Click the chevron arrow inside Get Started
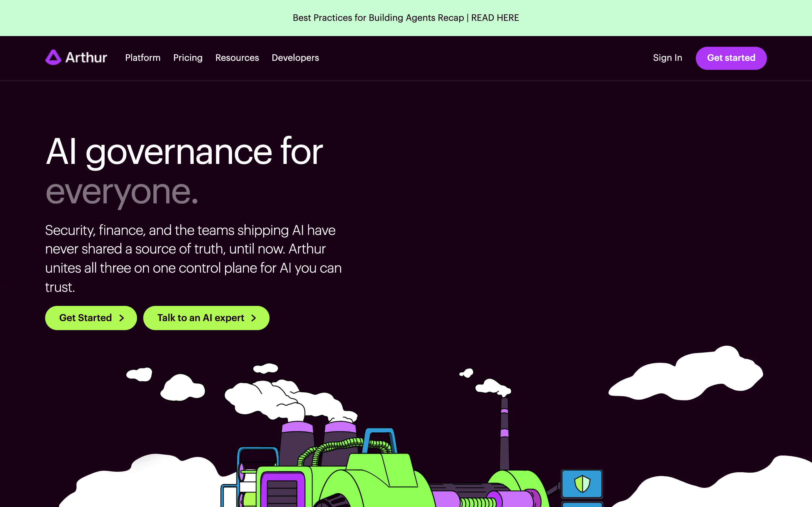The height and width of the screenshot is (507, 812). [122, 318]
